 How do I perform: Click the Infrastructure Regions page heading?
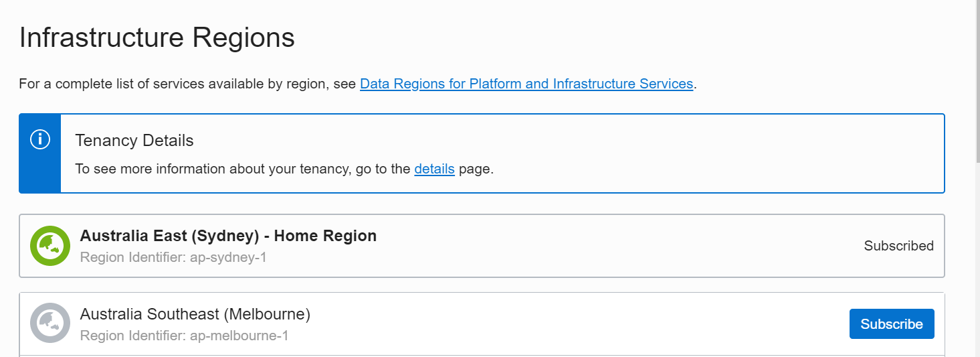(x=157, y=38)
